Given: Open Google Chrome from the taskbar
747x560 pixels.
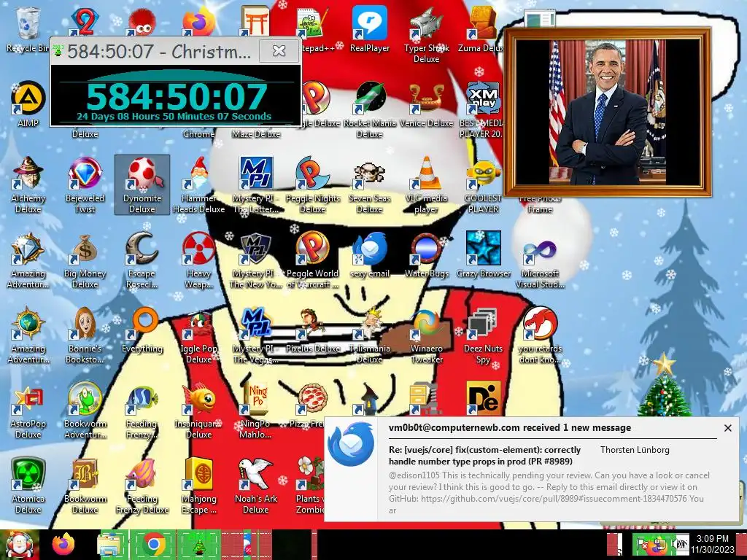Looking at the screenshot, I should pos(153,545).
